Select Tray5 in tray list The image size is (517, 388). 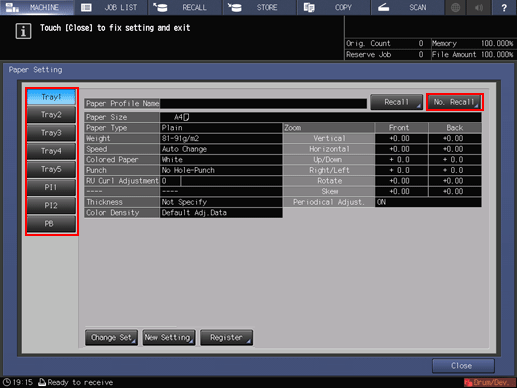[51, 169]
